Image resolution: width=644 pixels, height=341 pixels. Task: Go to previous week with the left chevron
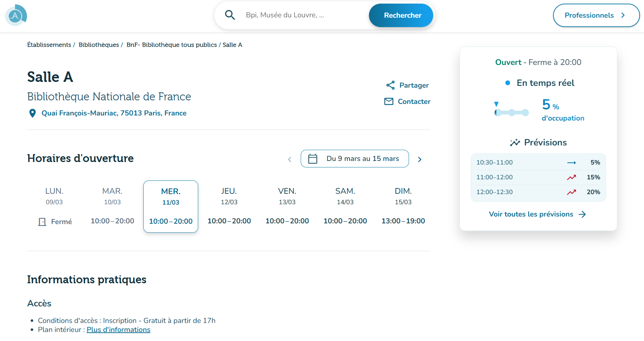pos(290,159)
